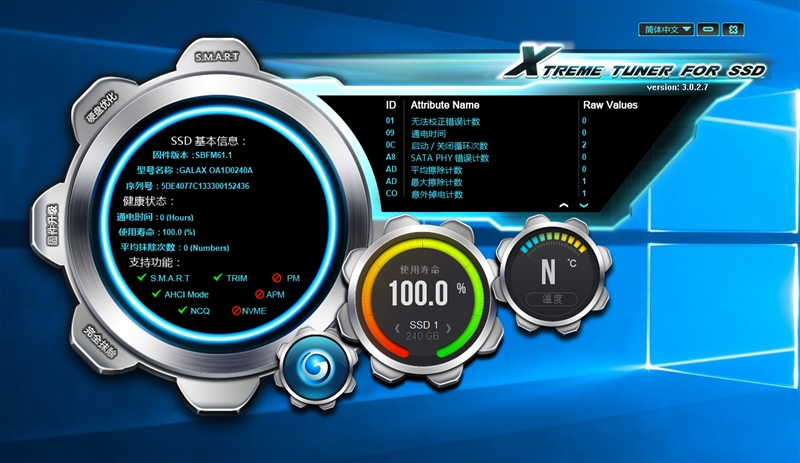Minimize the Xtreme Tuner window
The width and height of the screenshot is (800, 463).
click(x=708, y=29)
